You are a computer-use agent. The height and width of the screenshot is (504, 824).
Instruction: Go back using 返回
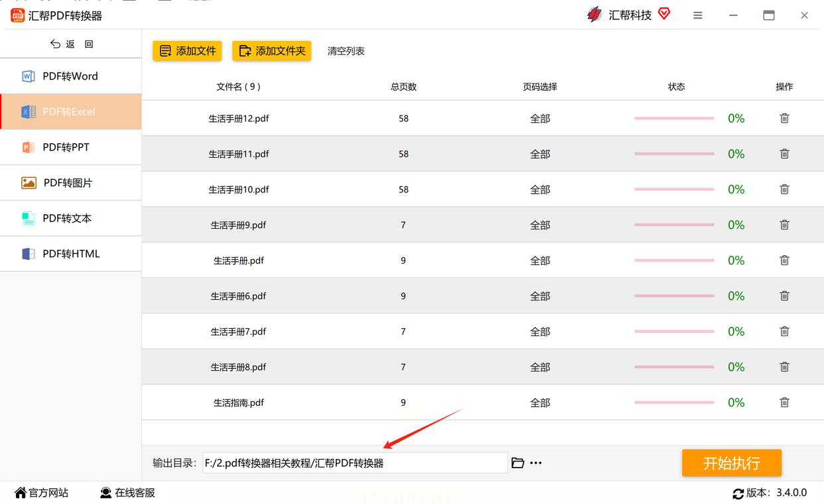point(72,44)
